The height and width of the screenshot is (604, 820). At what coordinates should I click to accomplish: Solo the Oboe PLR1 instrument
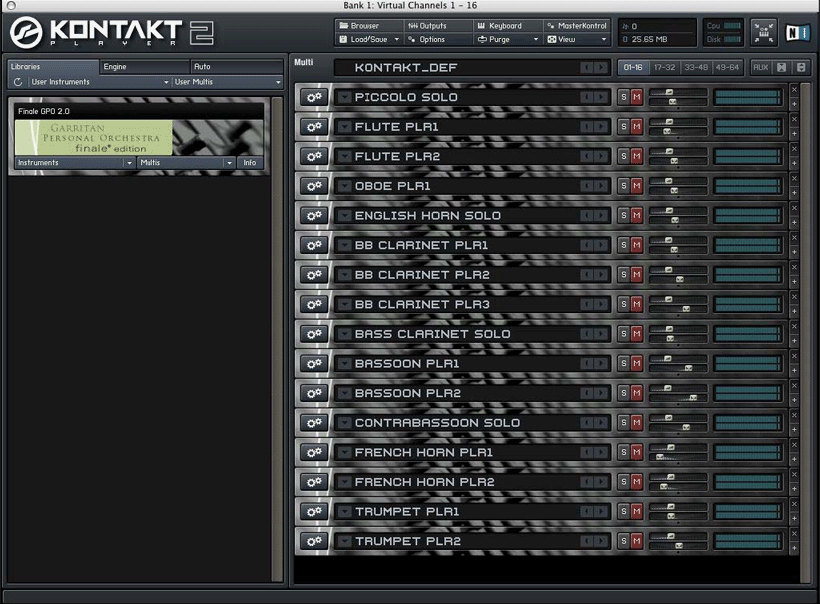623,186
